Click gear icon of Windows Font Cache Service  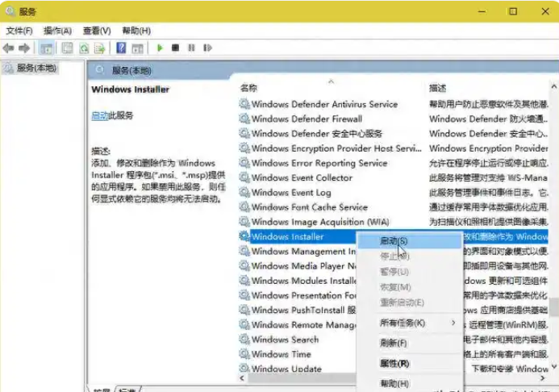tap(244, 207)
